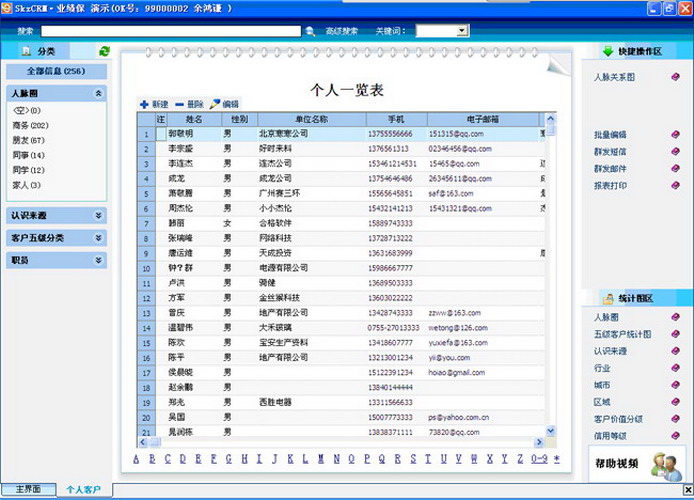Click the 人脉关系图 shortcut link

point(614,77)
